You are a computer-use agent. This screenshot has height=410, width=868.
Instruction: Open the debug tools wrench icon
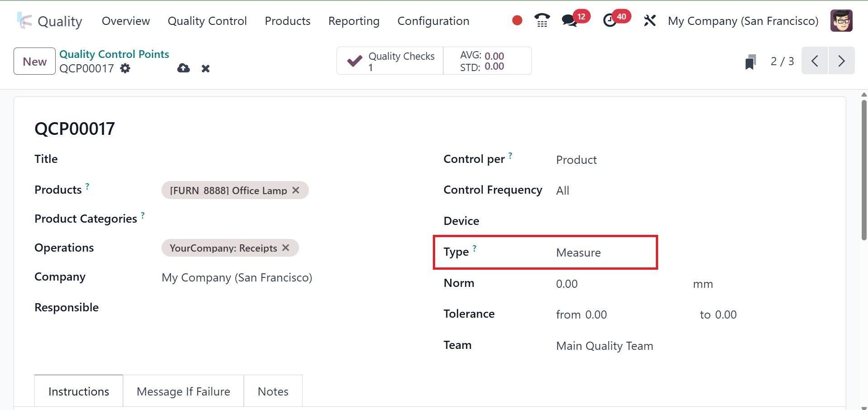[650, 21]
